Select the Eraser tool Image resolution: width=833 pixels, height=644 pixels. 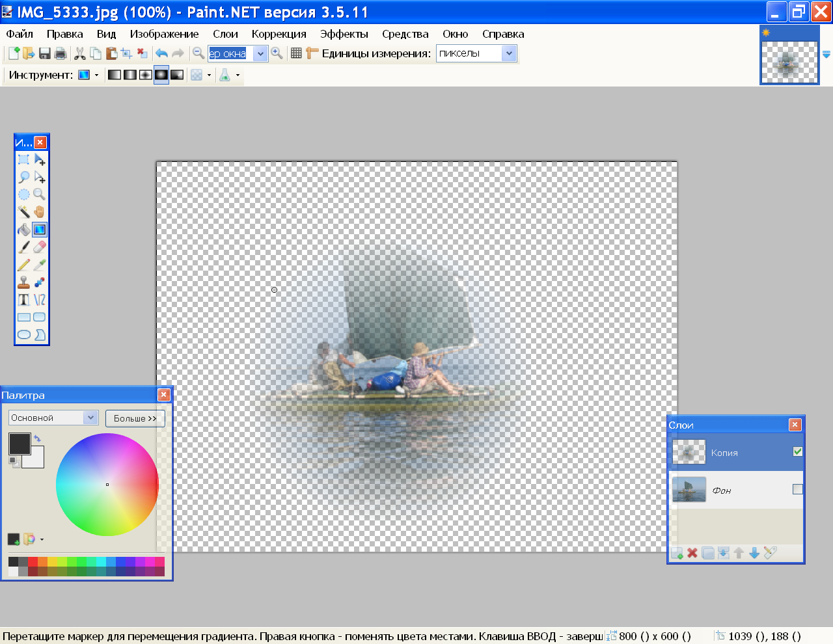pyautogui.click(x=40, y=247)
